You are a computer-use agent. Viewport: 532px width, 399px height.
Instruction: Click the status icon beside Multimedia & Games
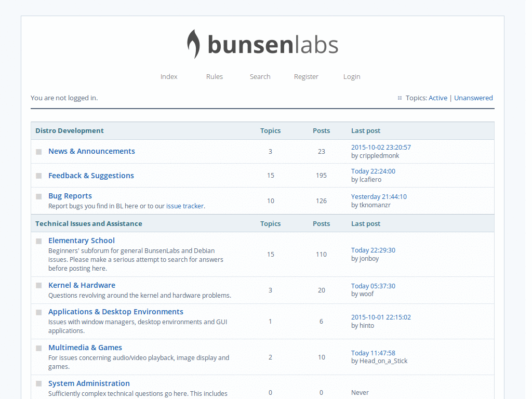pyautogui.click(x=39, y=348)
